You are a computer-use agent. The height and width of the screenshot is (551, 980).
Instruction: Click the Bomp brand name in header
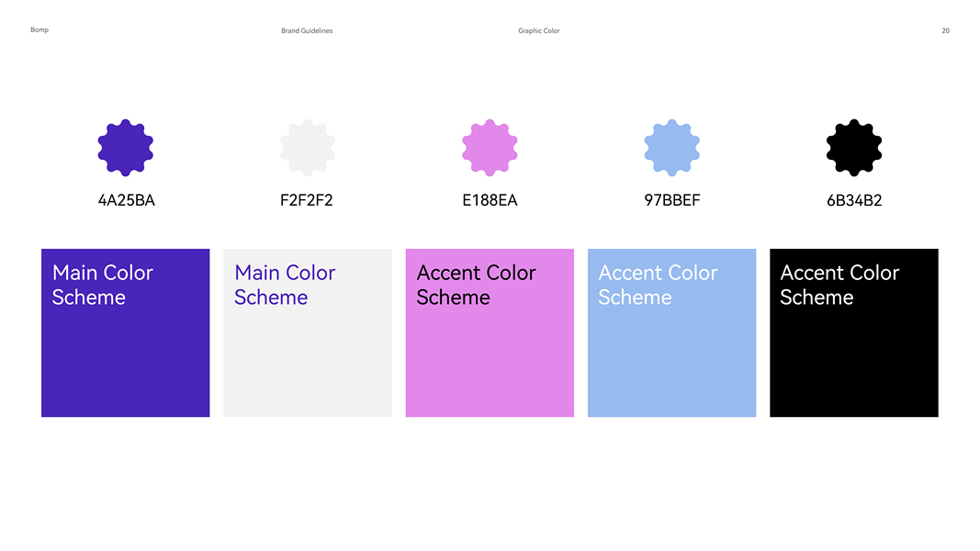coord(39,30)
